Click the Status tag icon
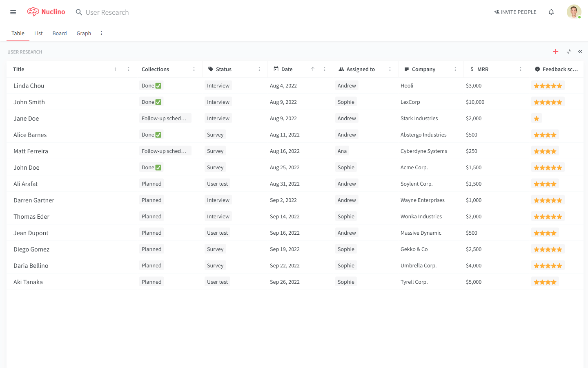This screenshot has height=368, width=588. pyautogui.click(x=211, y=69)
